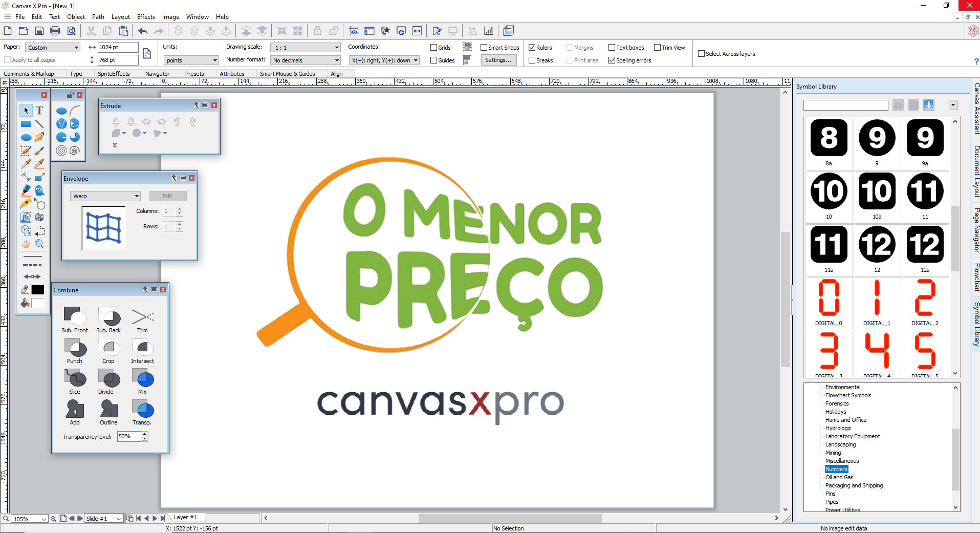Click the Layer #1 tab

coord(185,517)
